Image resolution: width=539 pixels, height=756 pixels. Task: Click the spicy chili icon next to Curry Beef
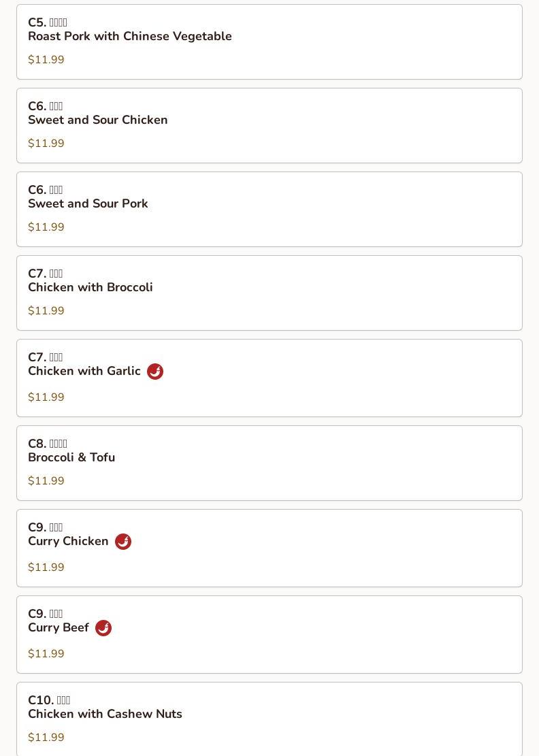coord(103,628)
